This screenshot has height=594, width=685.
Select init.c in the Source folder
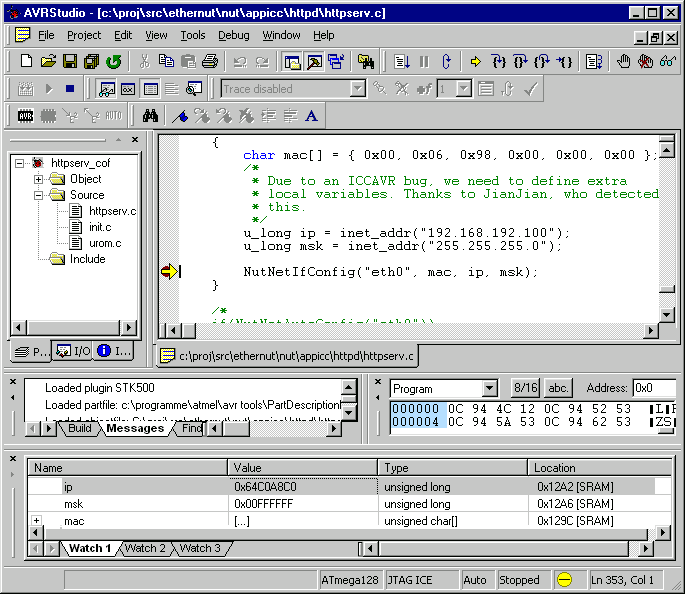point(100,227)
